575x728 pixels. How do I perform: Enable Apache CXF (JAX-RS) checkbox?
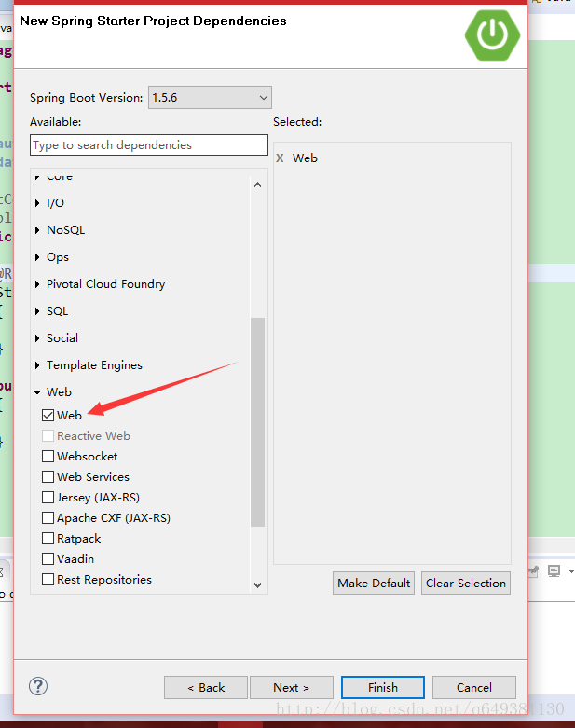tap(48, 517)
